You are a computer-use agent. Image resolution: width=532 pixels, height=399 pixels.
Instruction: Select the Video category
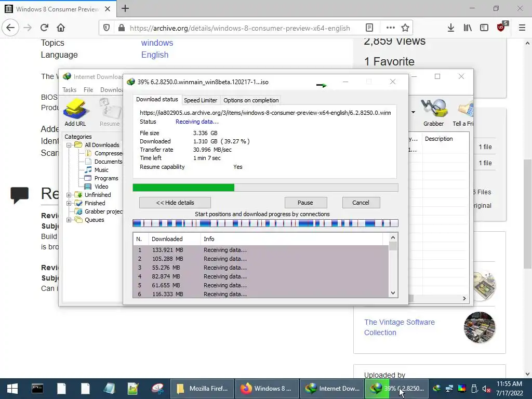tap(97, 187)
